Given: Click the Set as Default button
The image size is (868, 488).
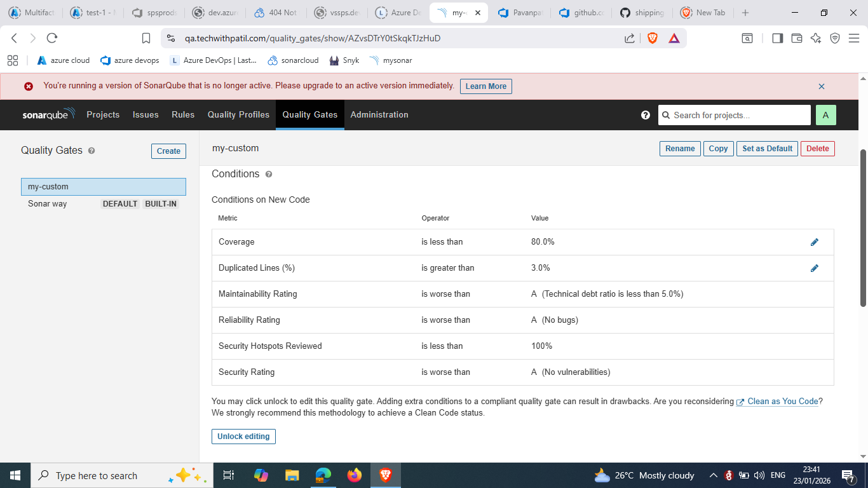Looking at the screenshot, I should pyautogui.click(x=767, y=149).
